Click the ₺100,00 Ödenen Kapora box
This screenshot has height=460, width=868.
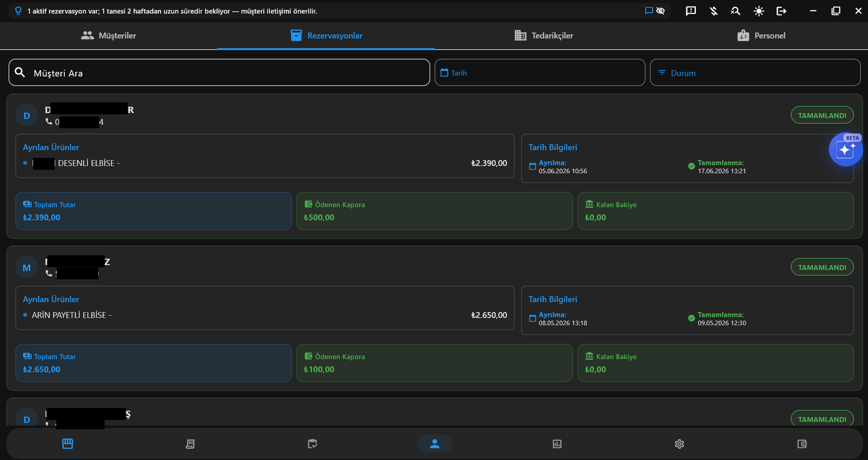coord(435,363)
